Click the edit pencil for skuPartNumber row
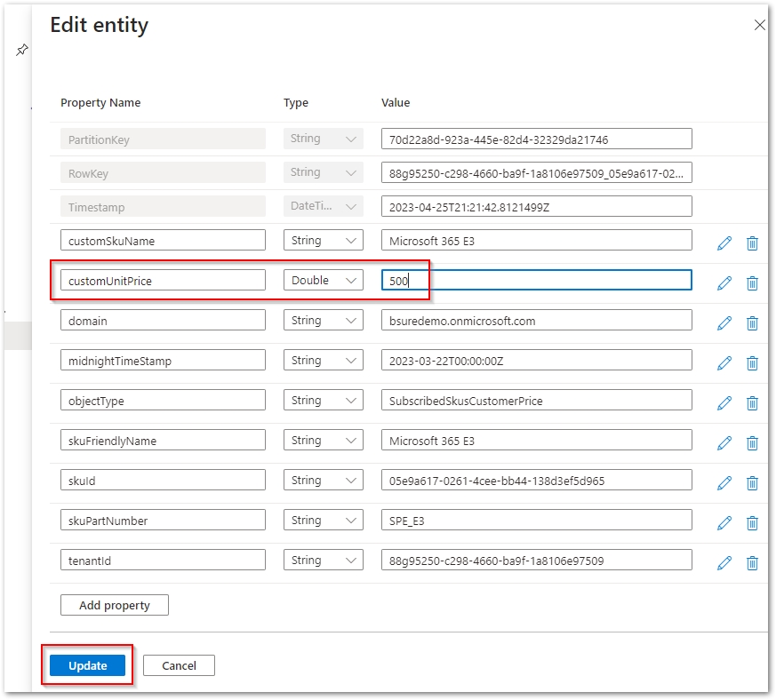The width and height of the screenshot is (776, 700). (724, 522)
